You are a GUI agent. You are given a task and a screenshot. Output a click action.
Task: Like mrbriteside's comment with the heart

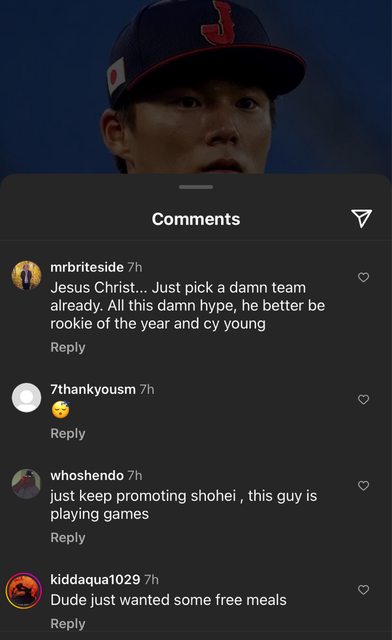(363, 277)
